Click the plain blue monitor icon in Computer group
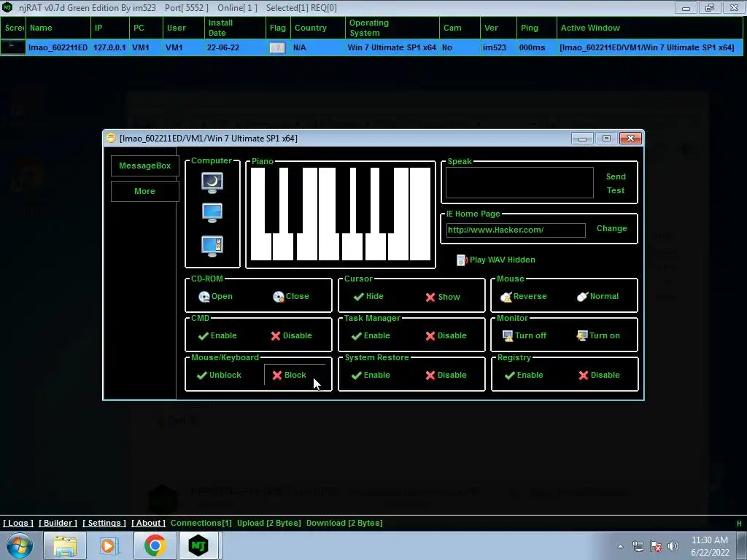This screenshot has width=747, height=560. (212, 213)
